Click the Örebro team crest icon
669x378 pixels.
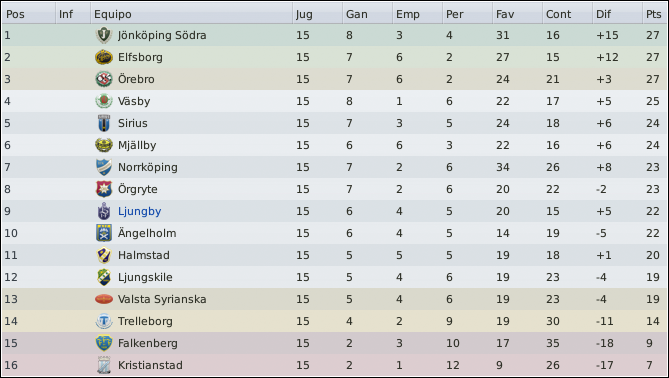point(104,79)
